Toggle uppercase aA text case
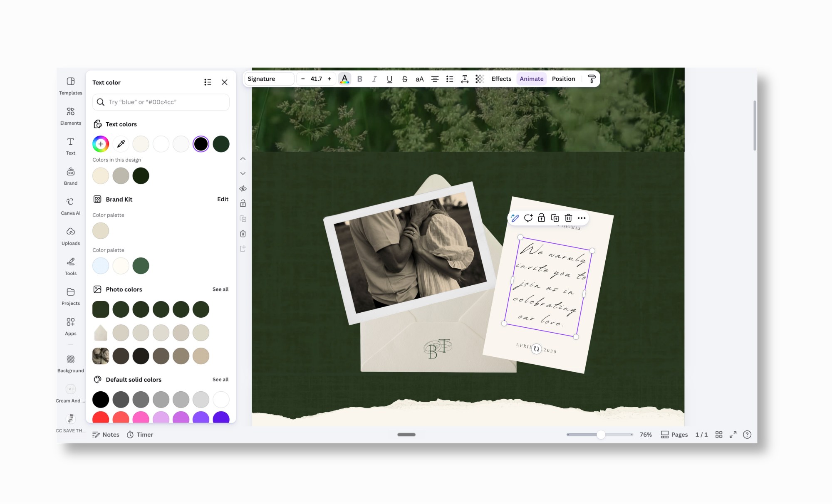 [419, 79]
